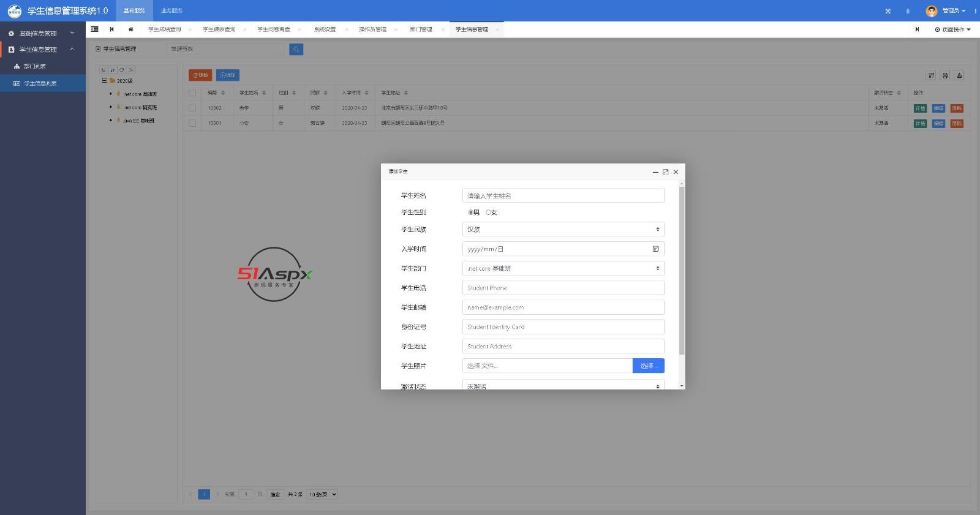The image size is (980, 515).
Task: Click the table print icon
Action: (945, 75)
